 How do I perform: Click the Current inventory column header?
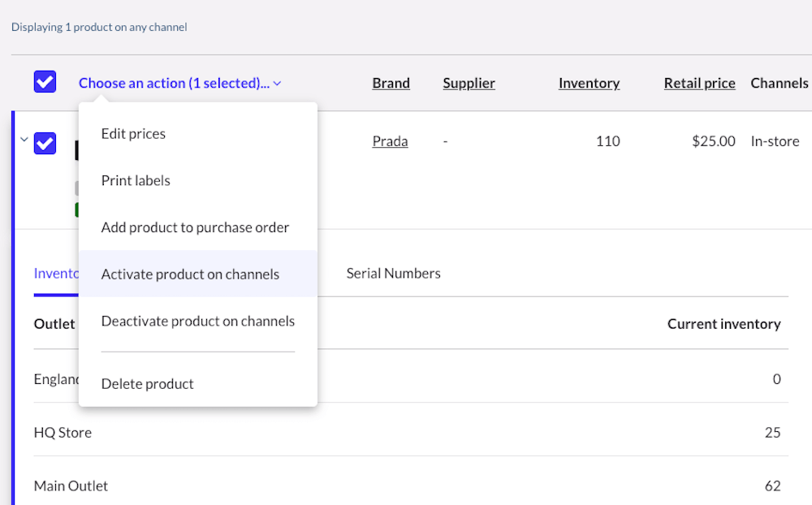(724, 324)
